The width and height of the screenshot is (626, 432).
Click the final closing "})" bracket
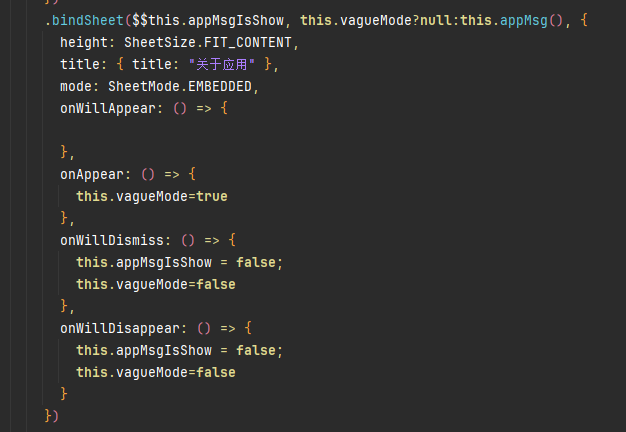pos(52,416)
